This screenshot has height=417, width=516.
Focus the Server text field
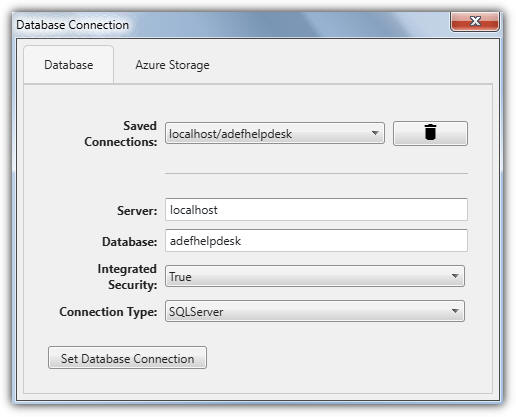(316, 210)
